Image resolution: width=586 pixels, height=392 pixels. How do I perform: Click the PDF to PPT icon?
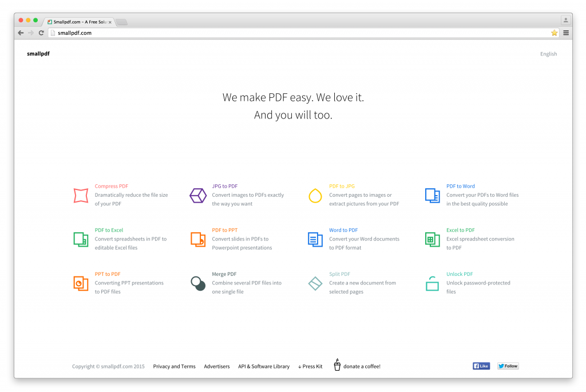198,240
